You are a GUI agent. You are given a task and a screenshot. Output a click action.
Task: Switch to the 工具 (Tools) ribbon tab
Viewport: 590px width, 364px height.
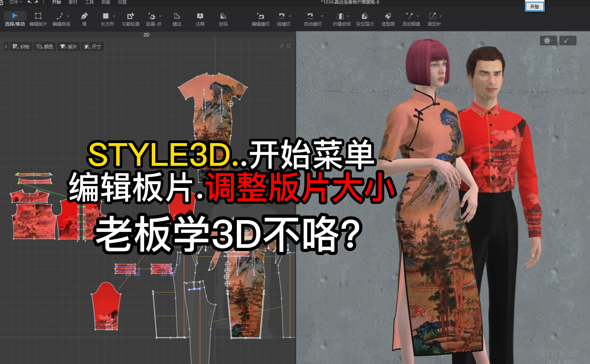89,2
